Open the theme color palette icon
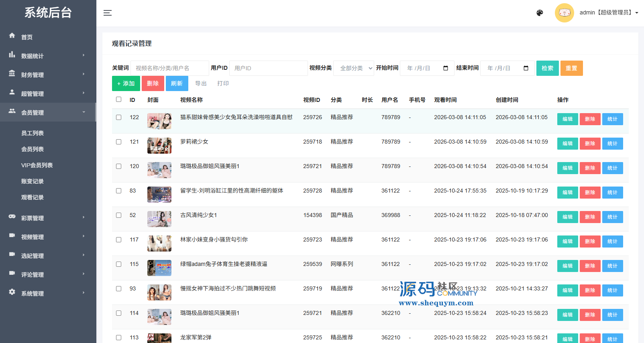The height and width of the screenshot is (343, 644). tap(540, 13)
